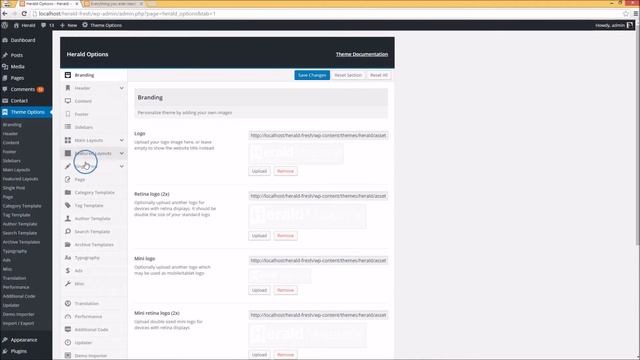Click the browser address bar
Screen dimensions: 640x360
pyautogui.click(x=327, y=13)
